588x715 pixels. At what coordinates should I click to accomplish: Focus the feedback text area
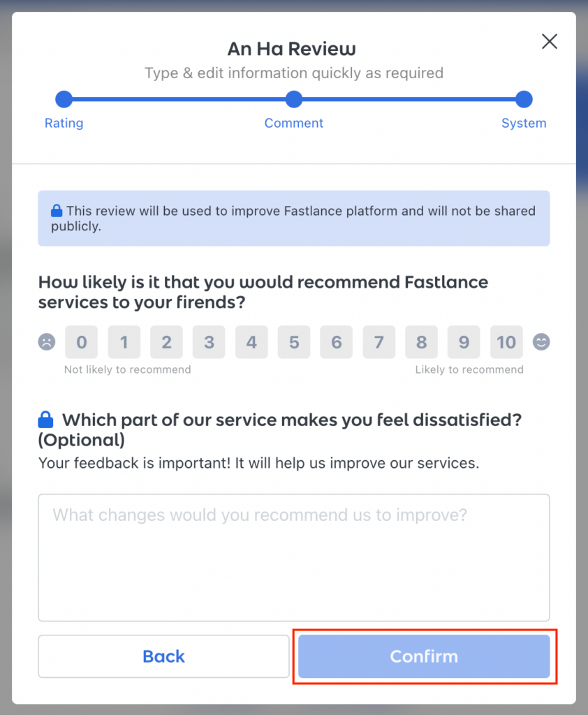[294, 557]
